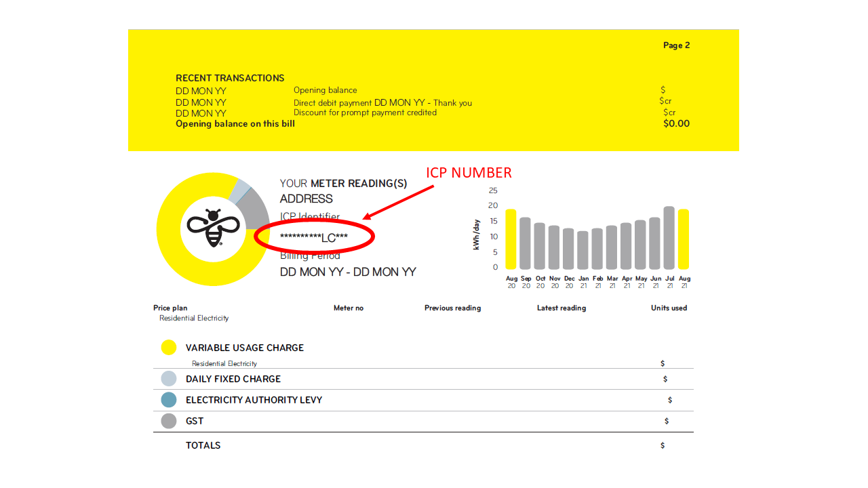The height and width of the screenshot is (488, 868).
Task: Click the Direct debit payment transaction line
Action: click(x=382, y=103)
